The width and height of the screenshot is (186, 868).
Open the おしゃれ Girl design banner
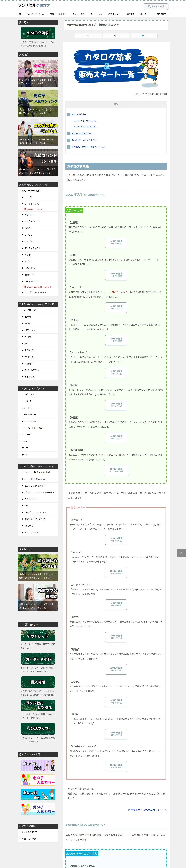(38, 765)
